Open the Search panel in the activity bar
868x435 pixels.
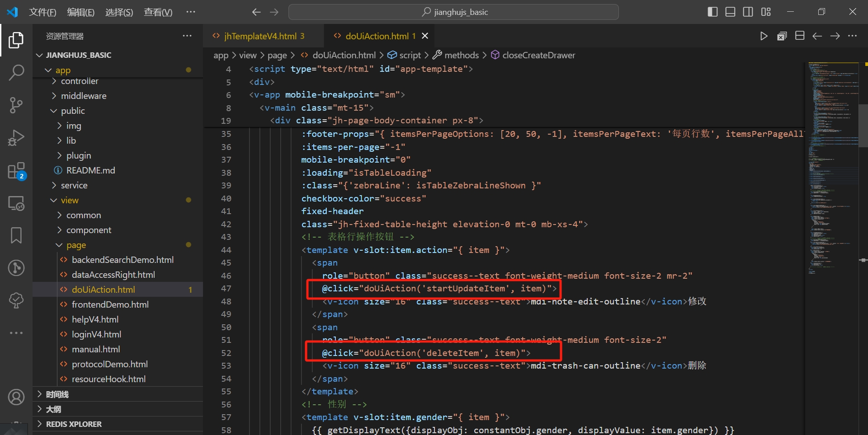(16, 72)
